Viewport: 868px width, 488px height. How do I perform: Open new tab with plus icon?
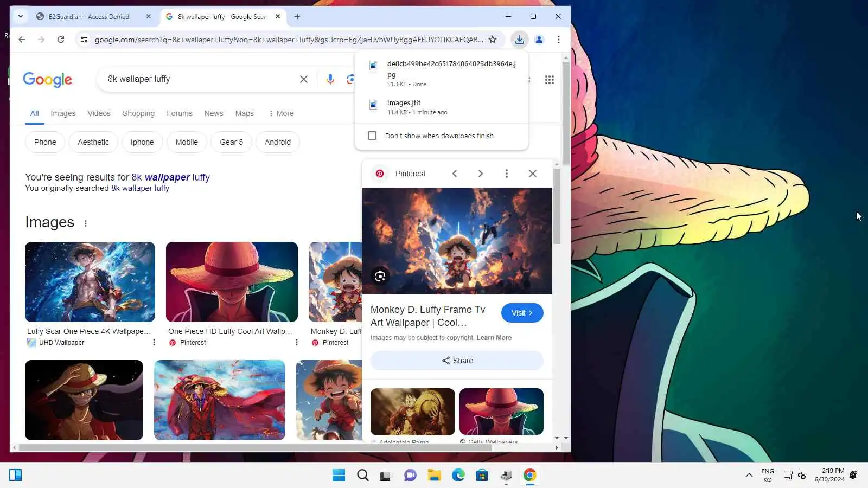point(297,16)
